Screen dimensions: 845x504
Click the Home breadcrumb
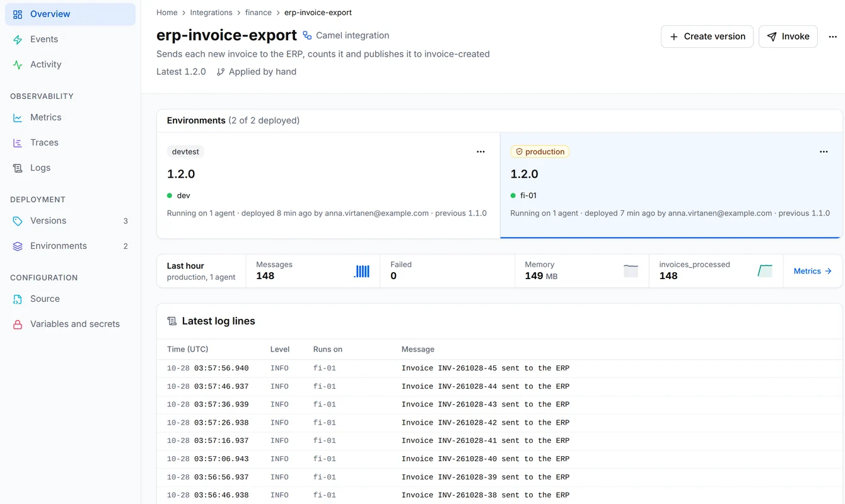point(167,13)
